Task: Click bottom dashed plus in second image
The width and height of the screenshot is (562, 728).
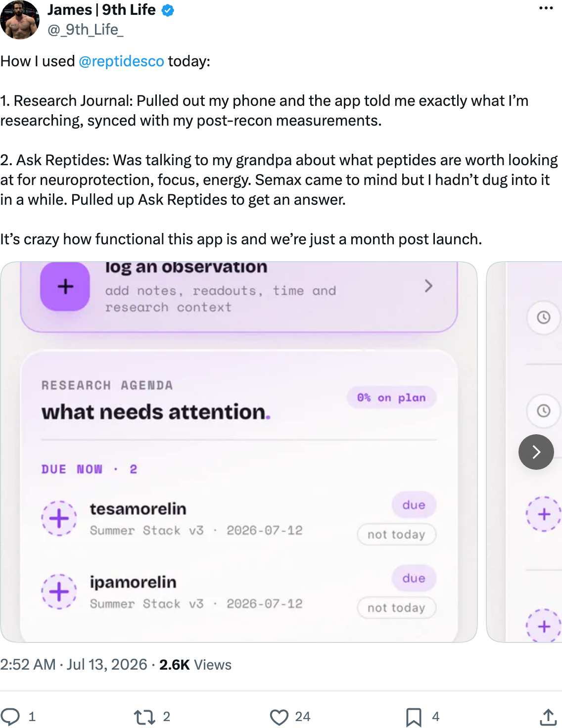Action: [x=544, y=626]
